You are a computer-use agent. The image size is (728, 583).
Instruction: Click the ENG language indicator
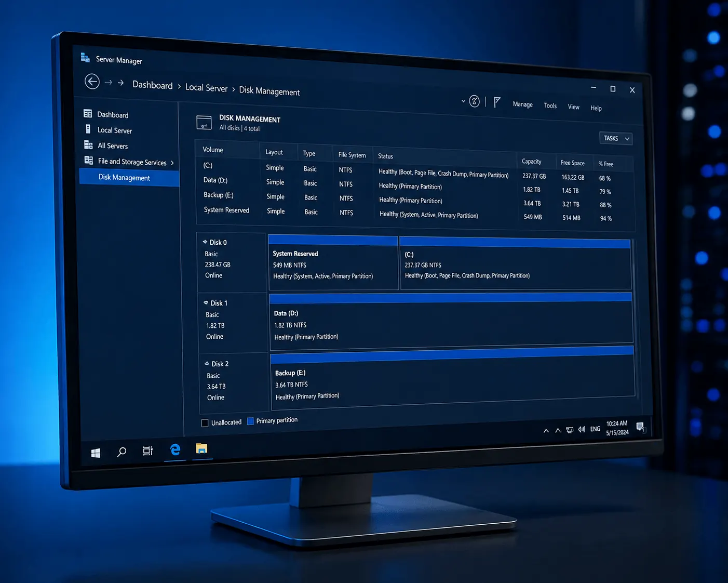595,429
